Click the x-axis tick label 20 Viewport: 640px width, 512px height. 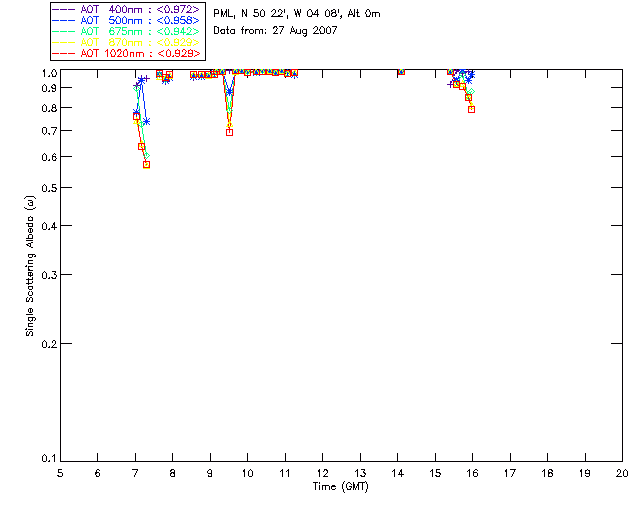pos(622,473)
